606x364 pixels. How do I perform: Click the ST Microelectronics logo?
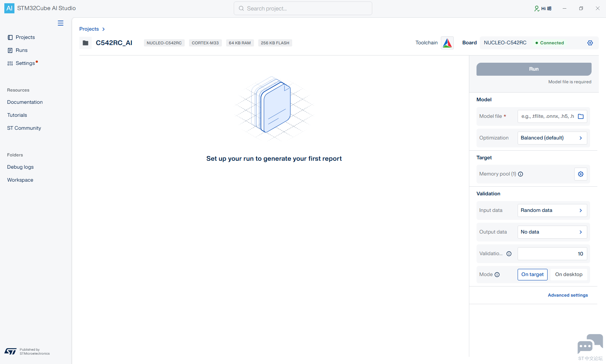10,351
